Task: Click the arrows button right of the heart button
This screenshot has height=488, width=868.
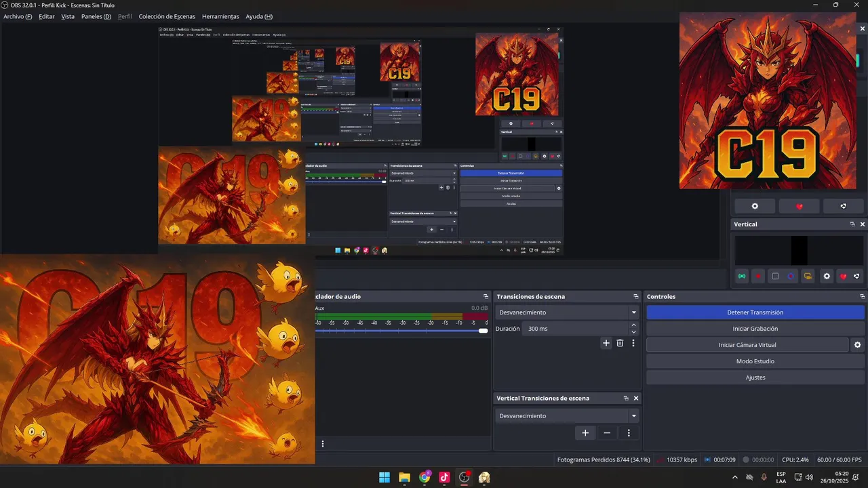Action: [x=843, y=206]
